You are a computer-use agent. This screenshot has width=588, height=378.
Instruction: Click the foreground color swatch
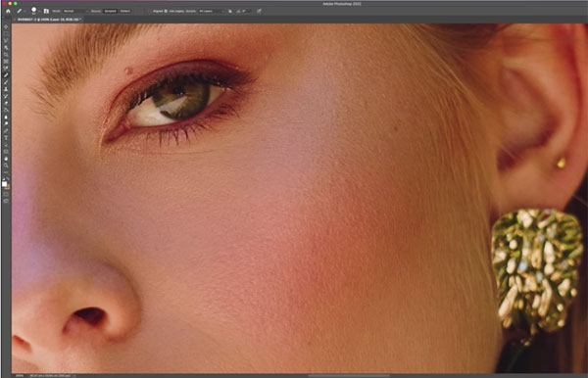click(x=5, y=183)
